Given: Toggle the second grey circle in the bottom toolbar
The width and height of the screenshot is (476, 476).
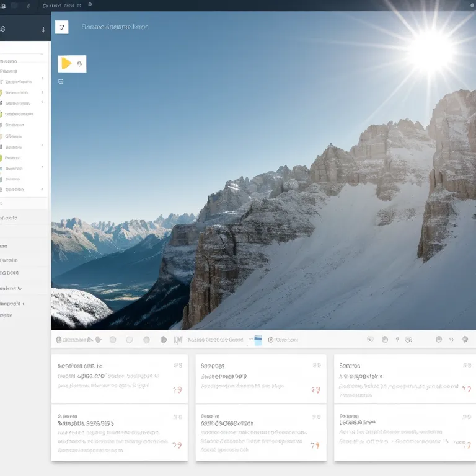Looking at the screenshot, I should click(130, 340).
